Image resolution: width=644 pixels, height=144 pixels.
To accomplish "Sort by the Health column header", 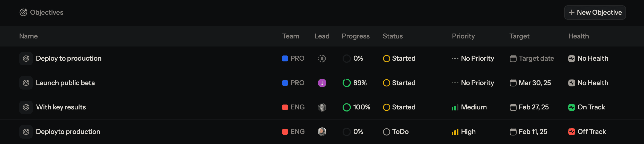I will click(x=578, y=36).
